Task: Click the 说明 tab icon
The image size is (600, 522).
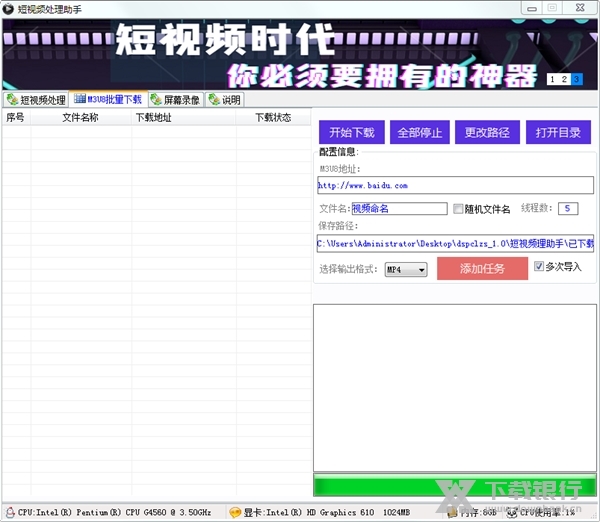Action: coord(214,100)
